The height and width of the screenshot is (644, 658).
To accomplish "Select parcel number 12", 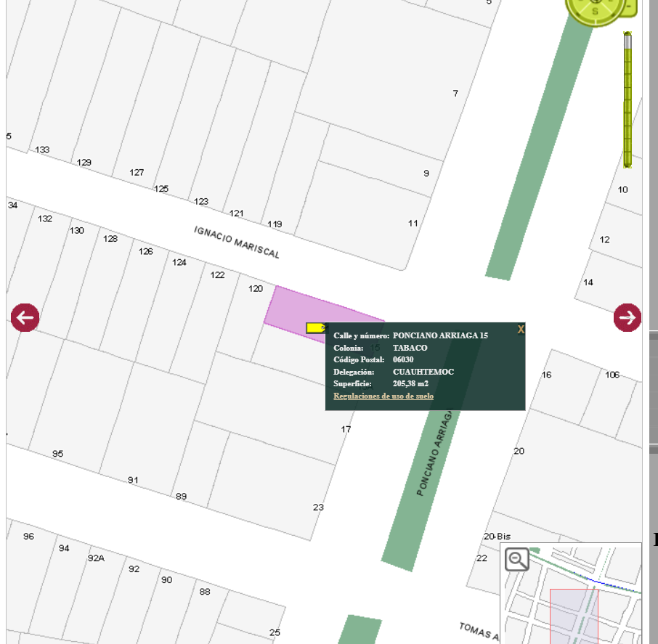I will (x=605, y=240).
